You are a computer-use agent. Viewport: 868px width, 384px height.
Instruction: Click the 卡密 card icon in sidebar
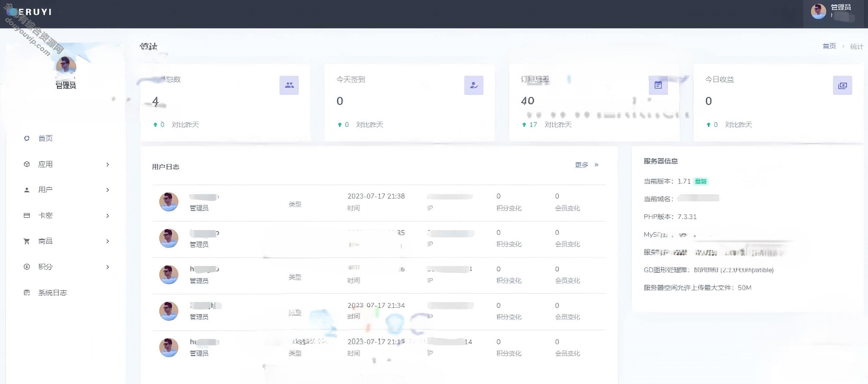tap(27, 215)
